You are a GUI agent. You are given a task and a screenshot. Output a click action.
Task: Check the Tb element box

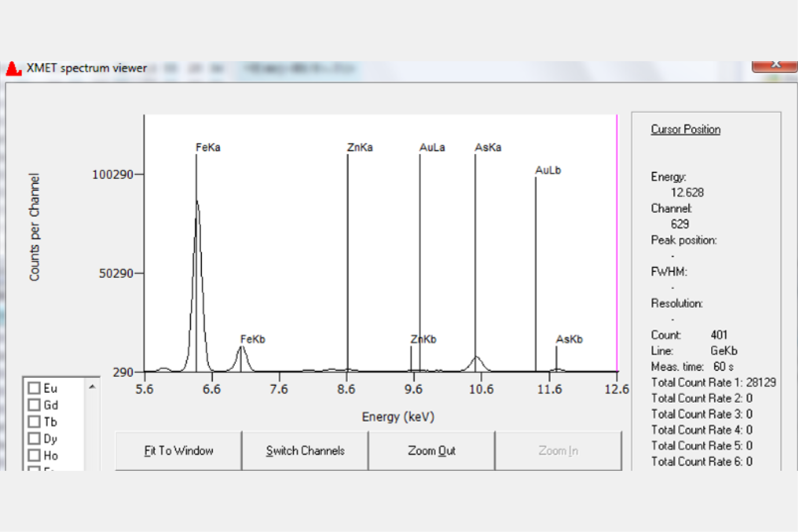tap(34, 422)
